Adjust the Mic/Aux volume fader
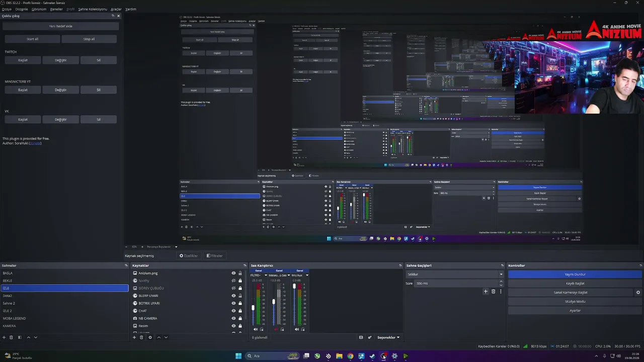 pos(294,286)
